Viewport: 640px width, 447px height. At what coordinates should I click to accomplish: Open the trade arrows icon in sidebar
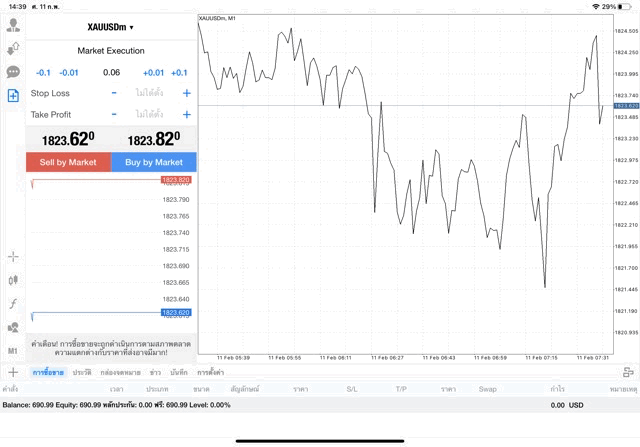(x=13, y=49)
